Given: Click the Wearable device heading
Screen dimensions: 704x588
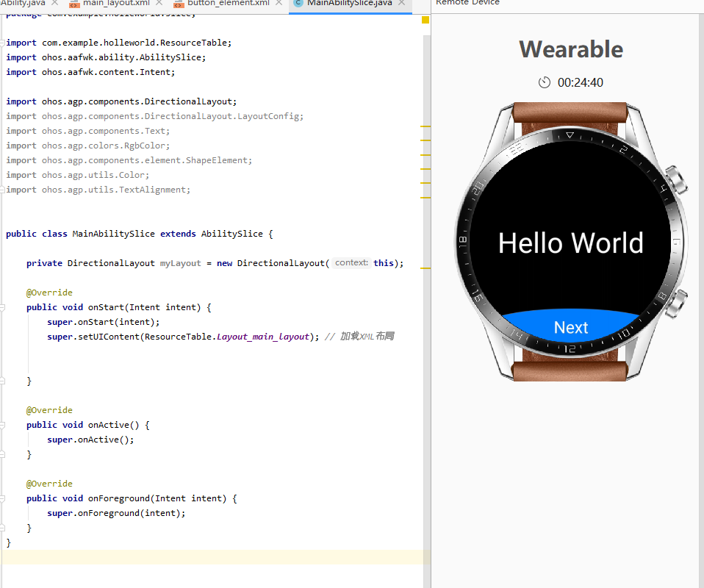Looking at the screenshot, I should click(x=571, y=49).
